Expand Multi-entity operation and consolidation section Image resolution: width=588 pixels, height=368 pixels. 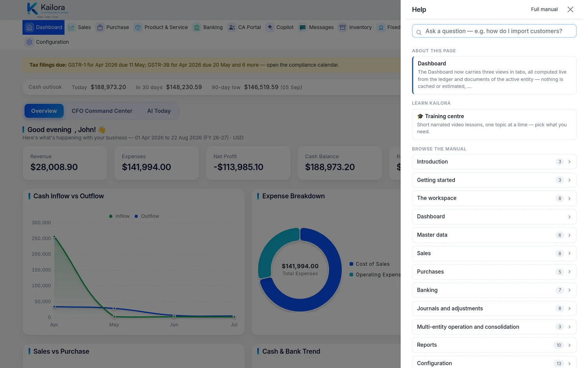tap(494, 327)
